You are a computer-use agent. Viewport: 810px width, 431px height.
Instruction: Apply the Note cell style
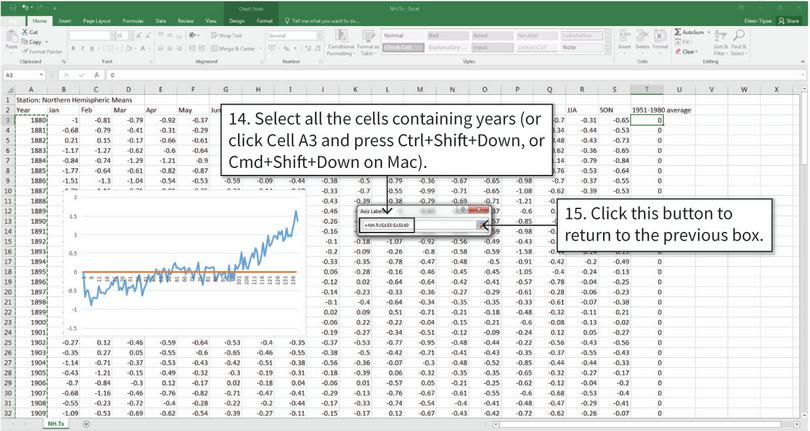click(x=582, y=48)
